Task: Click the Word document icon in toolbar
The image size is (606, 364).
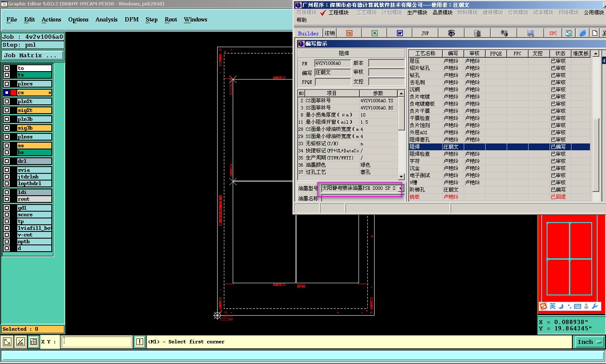Action: point(400,33)
